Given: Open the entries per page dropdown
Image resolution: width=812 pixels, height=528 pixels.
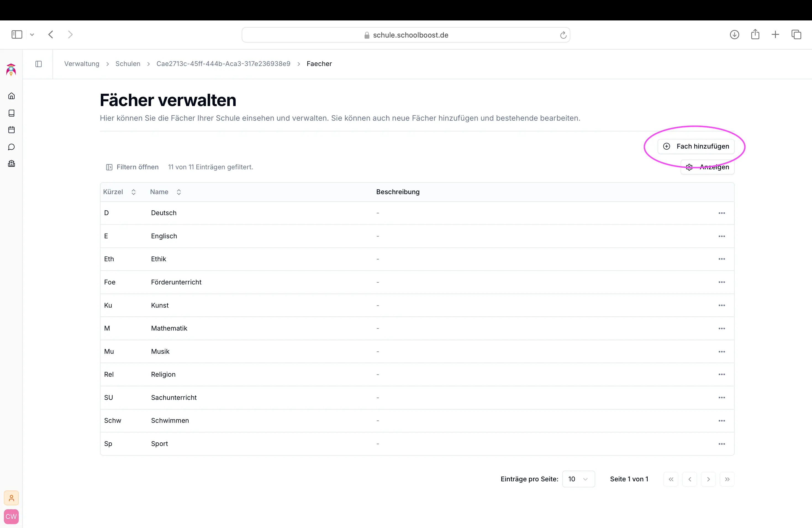Looking at the screenshot, I should [x=578, y=479].
